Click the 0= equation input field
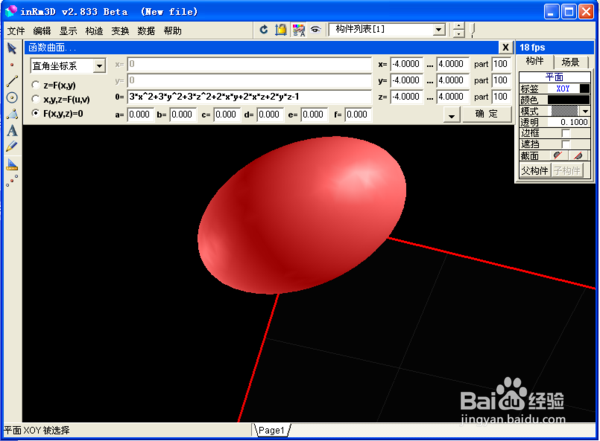Image resolution: width=600 pixels, height=441 pixels. 249,97
